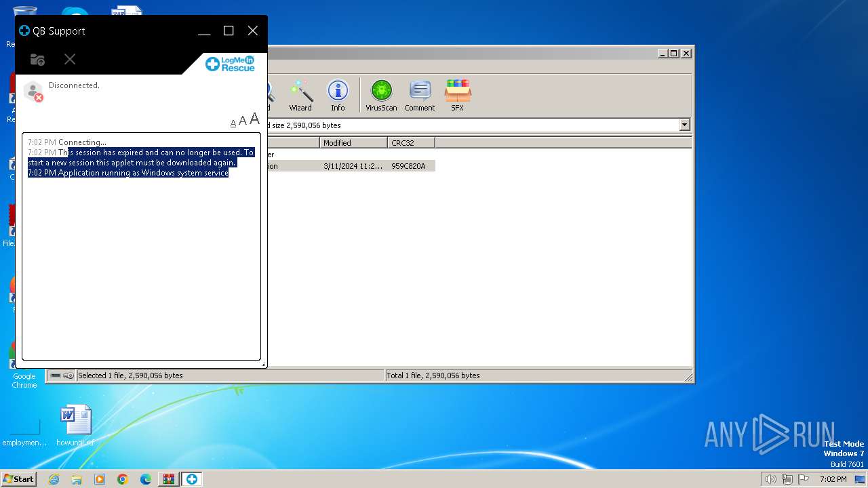This screenshot has width=868, height=488.
Task: Open Windows Explorer from the taskbar
Action: (x=77, y=479)
